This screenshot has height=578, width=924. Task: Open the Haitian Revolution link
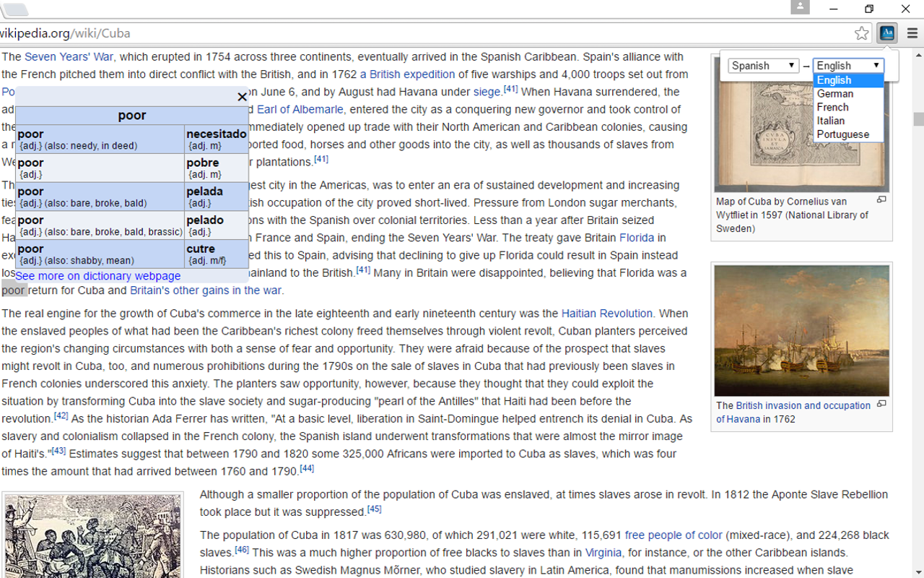tap(607, 314)
